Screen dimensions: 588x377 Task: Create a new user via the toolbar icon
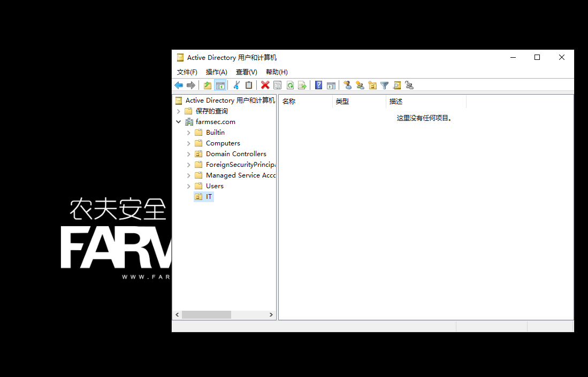point(347,85)
